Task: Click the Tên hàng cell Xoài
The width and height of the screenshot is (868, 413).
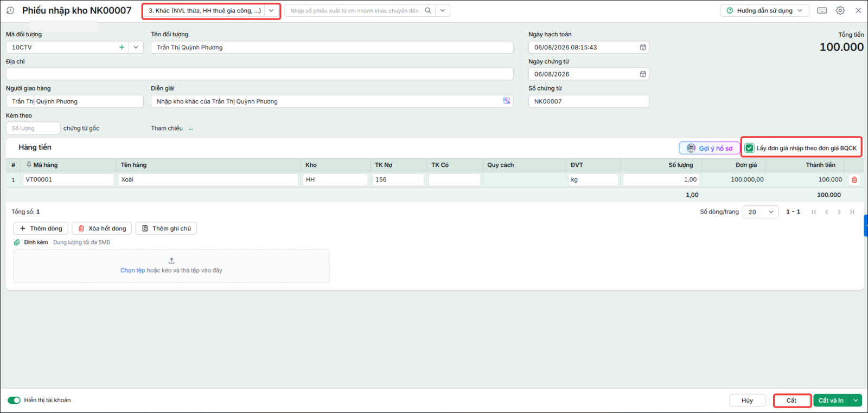Action: click(x=208, y=179)
